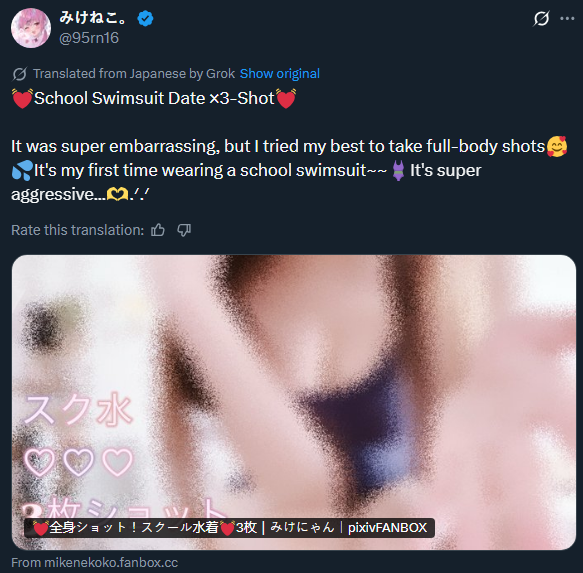Click the pixivFANBOX card title caption
This screenshot has width=583, height=573.
click(x=229, y=528)
